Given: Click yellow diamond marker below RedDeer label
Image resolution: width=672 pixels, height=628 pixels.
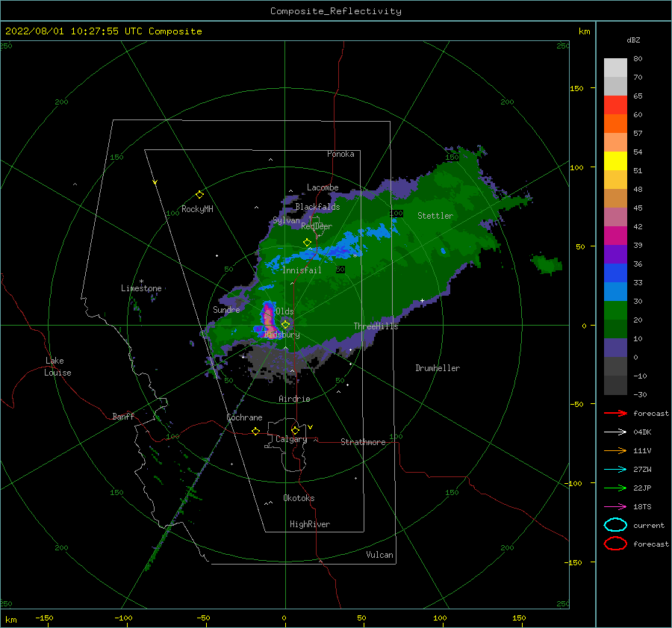Looking at the screenshot, I should 307,242.
